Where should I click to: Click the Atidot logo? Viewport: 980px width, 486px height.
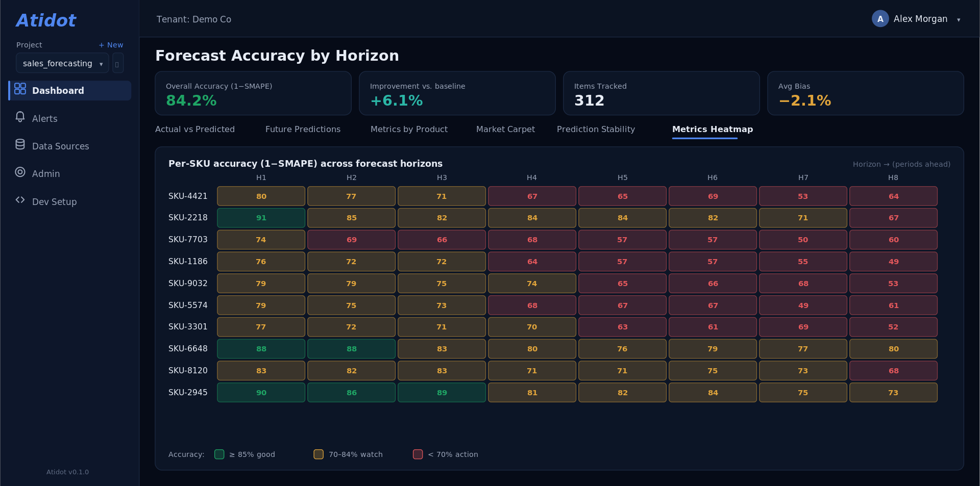[46, 20]
